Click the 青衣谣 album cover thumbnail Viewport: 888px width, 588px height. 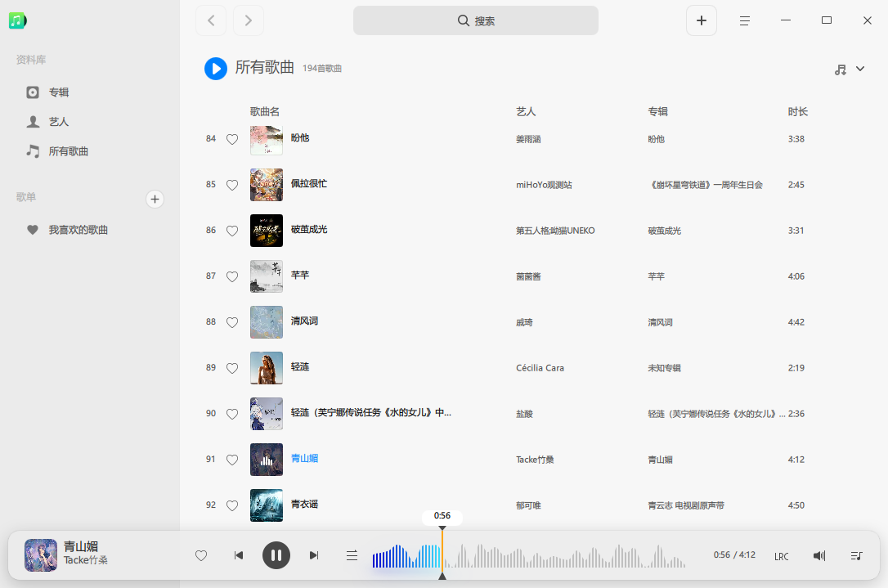267,505
